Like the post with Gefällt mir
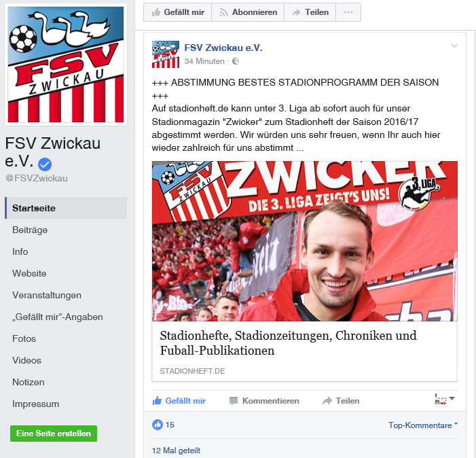The image size is (476, 458). pos(179,401)
